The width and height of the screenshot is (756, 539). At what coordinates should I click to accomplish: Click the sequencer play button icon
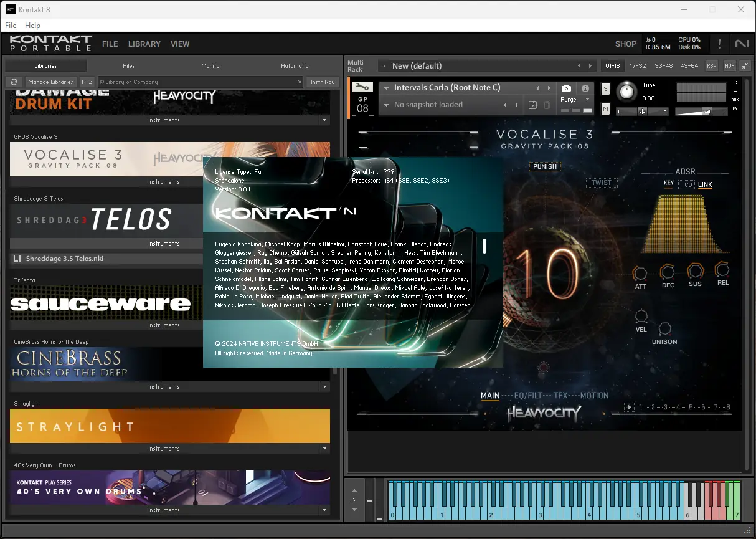click(629, 408)
